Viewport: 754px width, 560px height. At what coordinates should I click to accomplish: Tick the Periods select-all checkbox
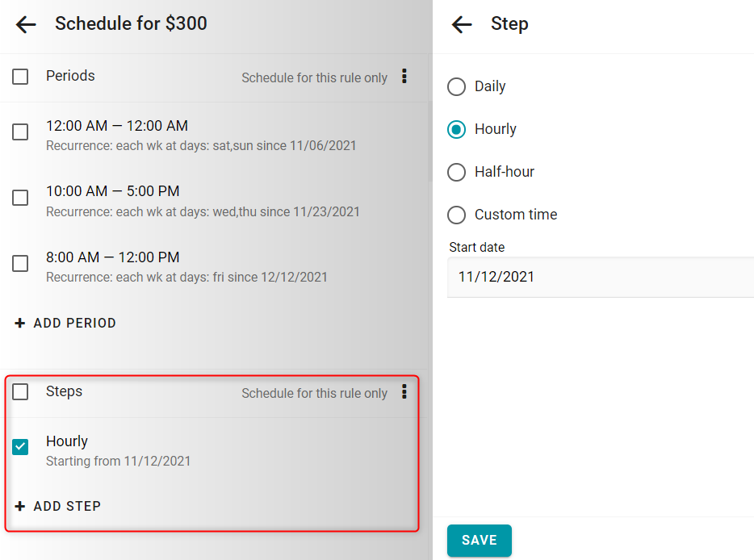coord(20,77)
